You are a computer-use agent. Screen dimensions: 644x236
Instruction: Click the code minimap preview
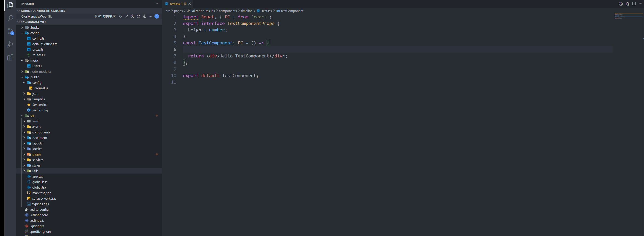pos(628,16)
